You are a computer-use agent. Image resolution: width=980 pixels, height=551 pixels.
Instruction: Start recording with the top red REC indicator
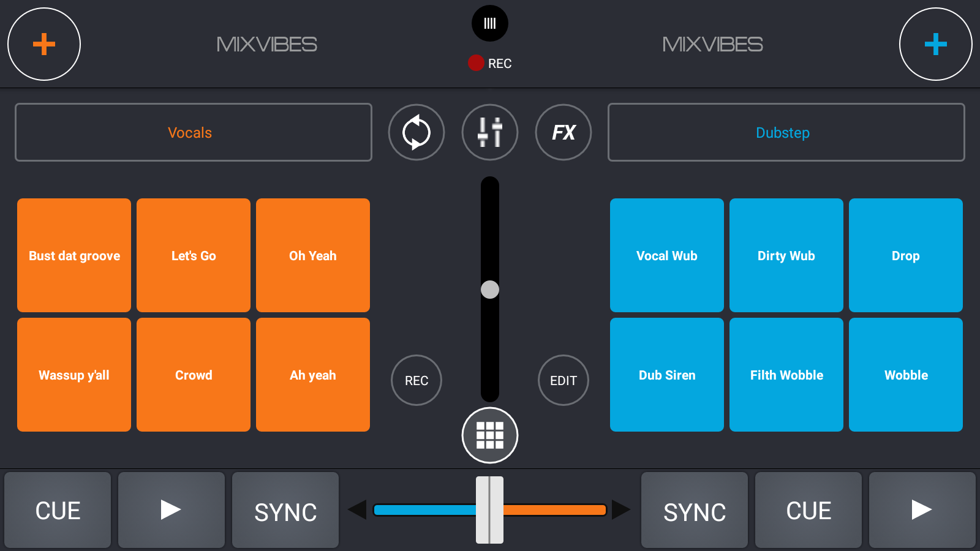click(489, 63)
